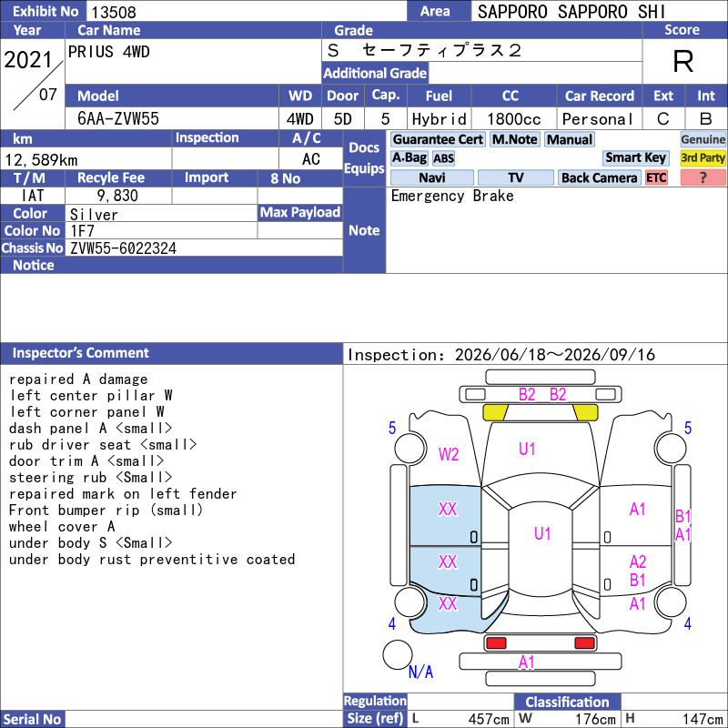Click the Smart Key badge
Viewport: 728px width, 728px height.
[x=635, y=157]
